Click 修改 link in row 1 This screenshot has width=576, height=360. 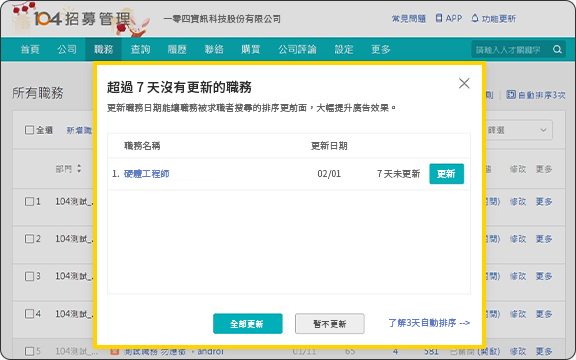(518, 201)
